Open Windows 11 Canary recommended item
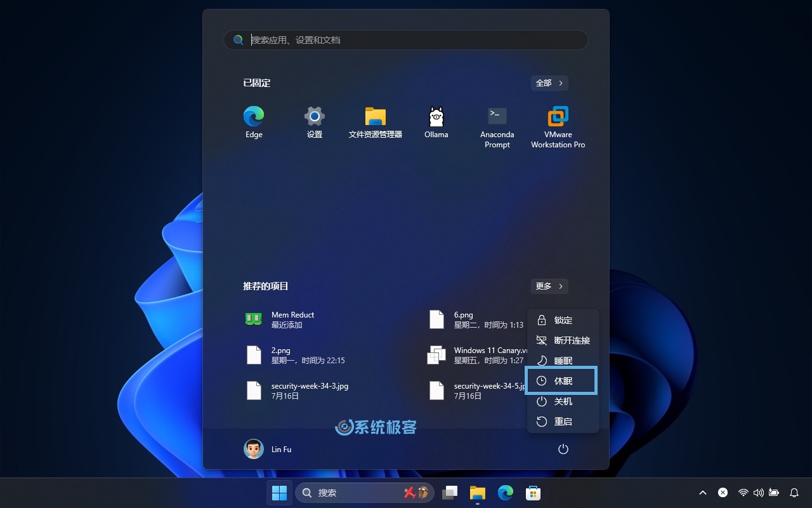The image size is (812, 508). coord(476,355)
